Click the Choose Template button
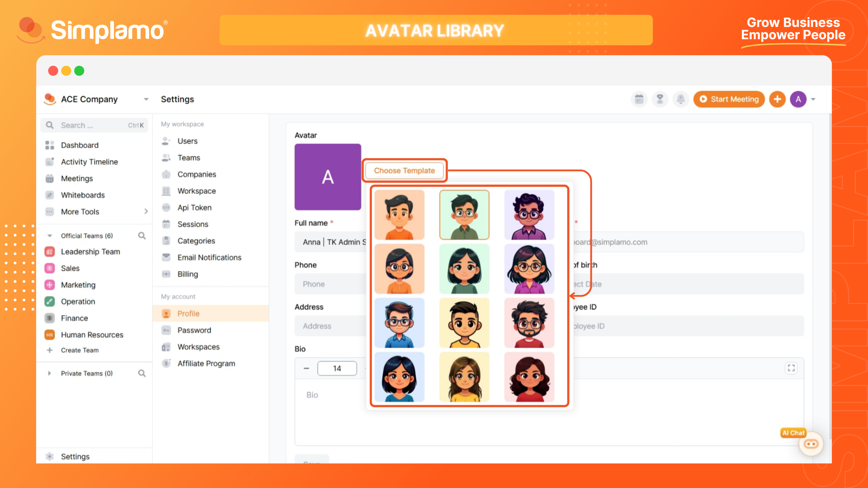868x488 pixels. (404, 170)
